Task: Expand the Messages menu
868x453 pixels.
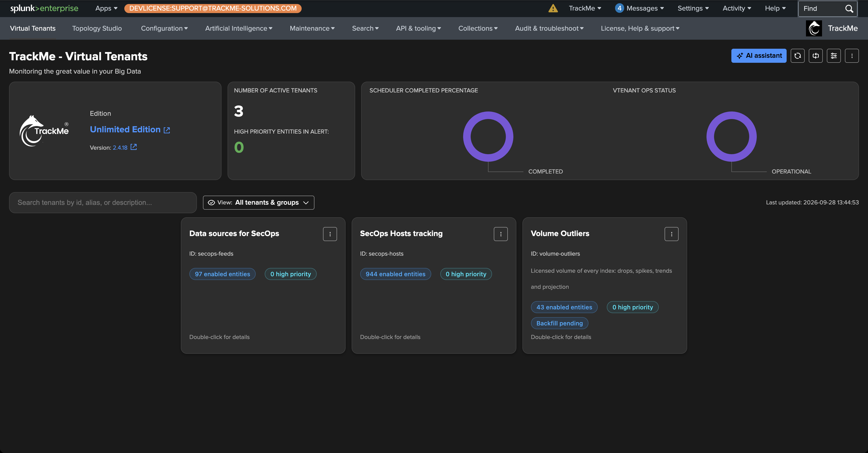Action: [x=645, y=9]
